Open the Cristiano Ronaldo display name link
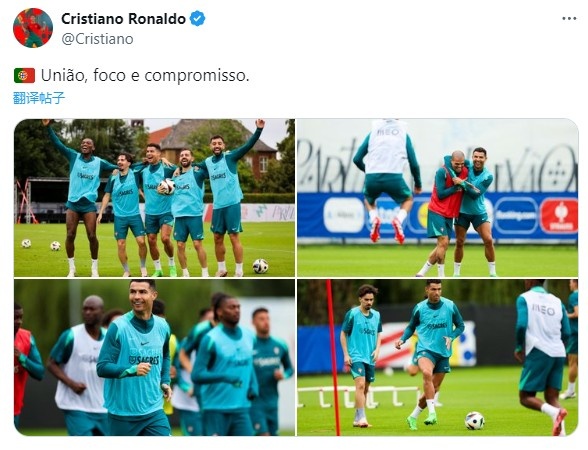Viewport: 588px width, 450px height. 123,19
